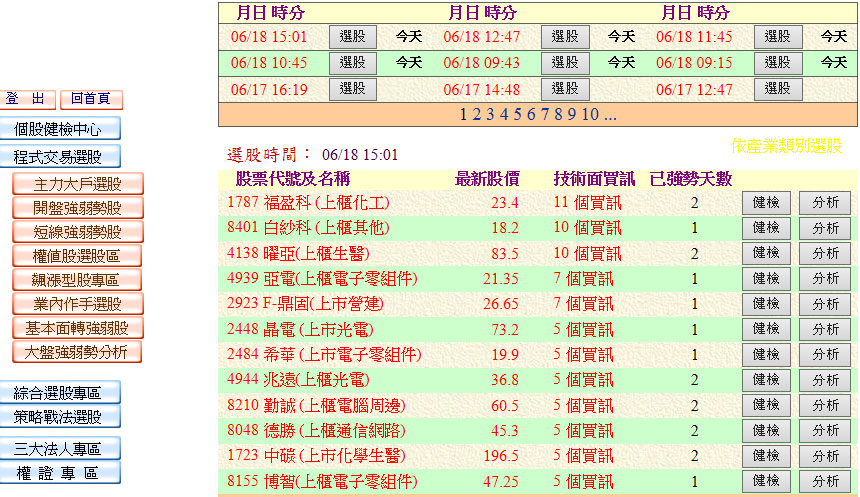Screen dimensions: 860x497
Task: Open 權證專區 menu
Action: (x=60, y=472)
